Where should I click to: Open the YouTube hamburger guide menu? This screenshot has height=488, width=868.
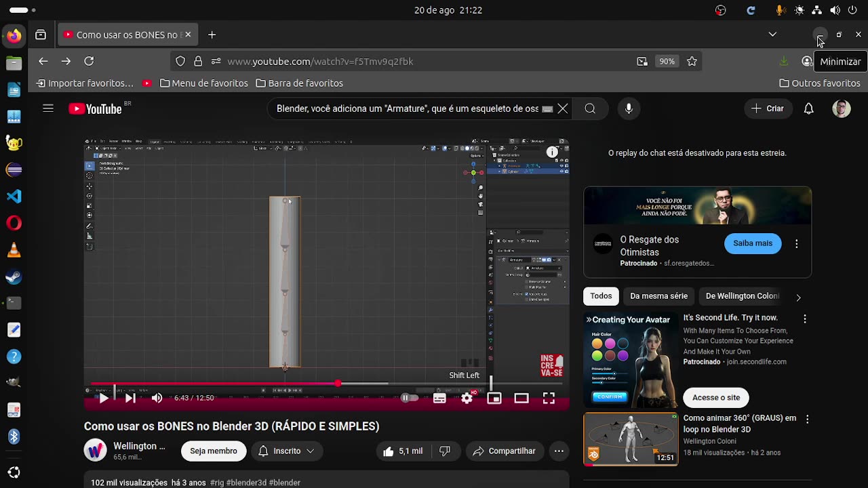[x=48, y=108]
